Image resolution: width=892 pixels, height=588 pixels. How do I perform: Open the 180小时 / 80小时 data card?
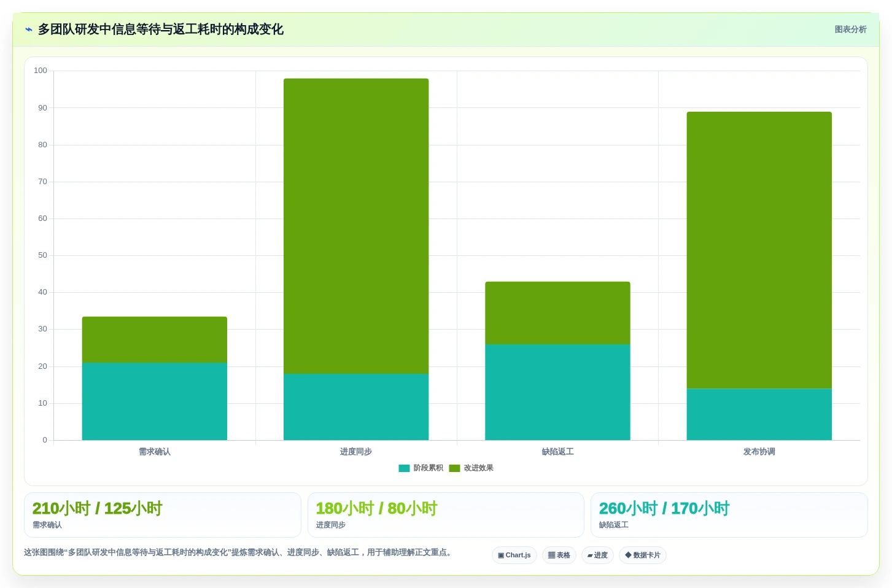click(x=446, y=515)
